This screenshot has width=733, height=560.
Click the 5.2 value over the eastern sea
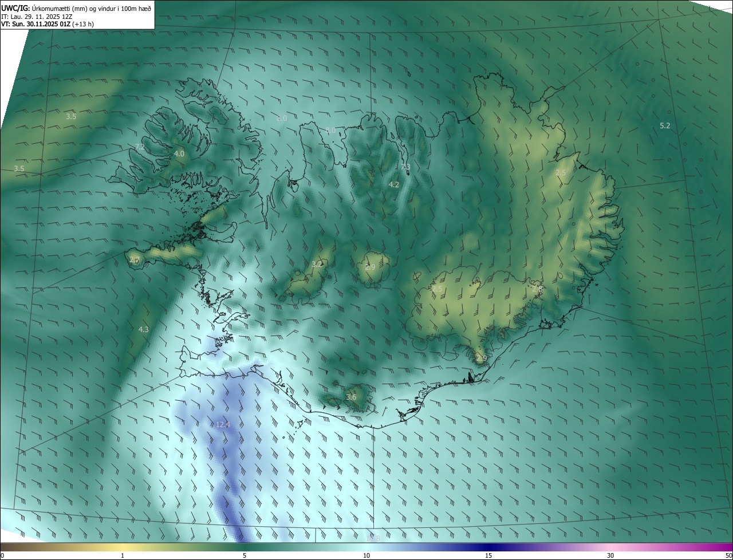(x=665, y=125)
